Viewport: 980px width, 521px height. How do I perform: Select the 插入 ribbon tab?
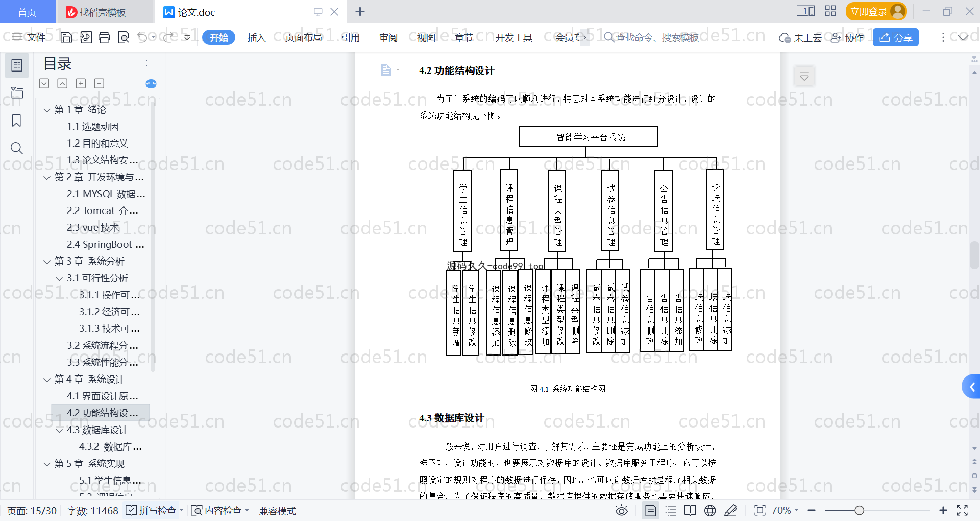point(256,37)
